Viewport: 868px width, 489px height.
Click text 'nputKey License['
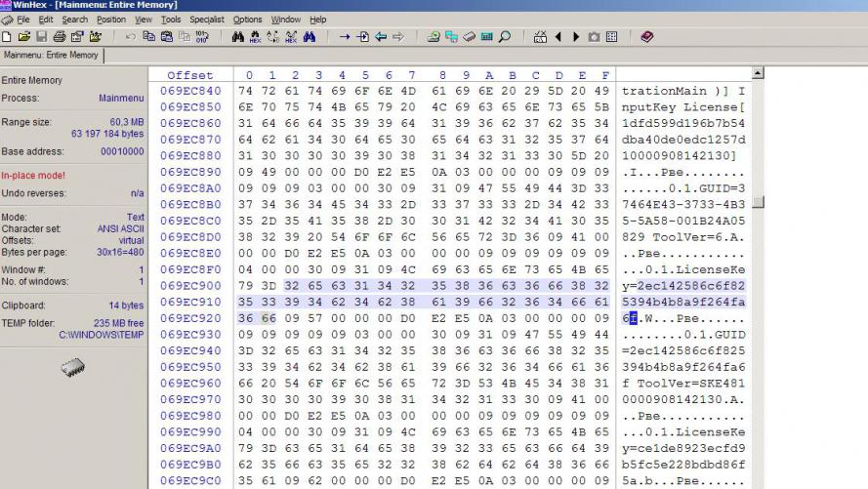pyautogui.click(x=683, y=107)
